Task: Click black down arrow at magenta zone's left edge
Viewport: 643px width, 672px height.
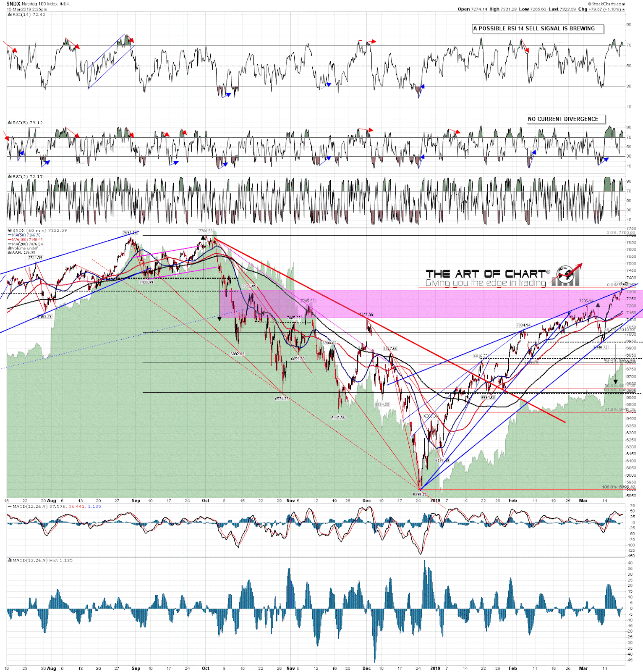Action: coord(220,319)
